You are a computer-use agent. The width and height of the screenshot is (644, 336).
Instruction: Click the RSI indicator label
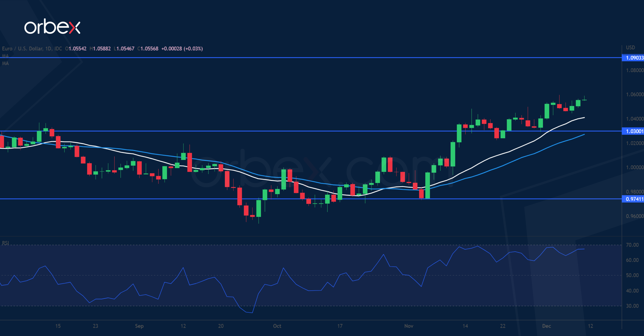(5, 243)
